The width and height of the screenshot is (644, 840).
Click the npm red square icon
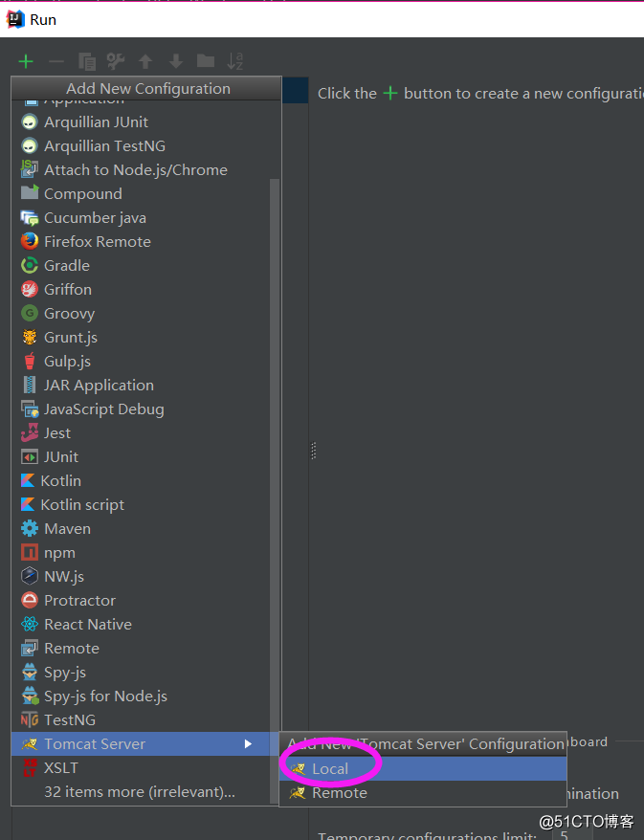click(x=30, y=552)
